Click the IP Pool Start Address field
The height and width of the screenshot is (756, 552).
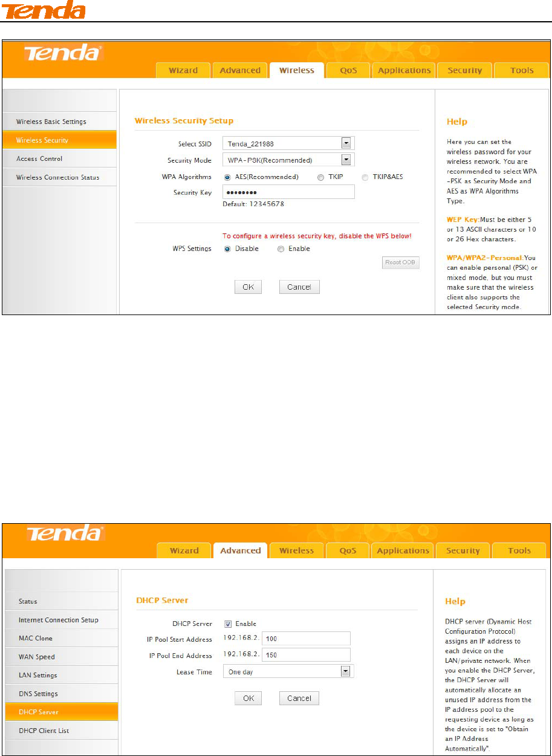click(x=306, y=639)
